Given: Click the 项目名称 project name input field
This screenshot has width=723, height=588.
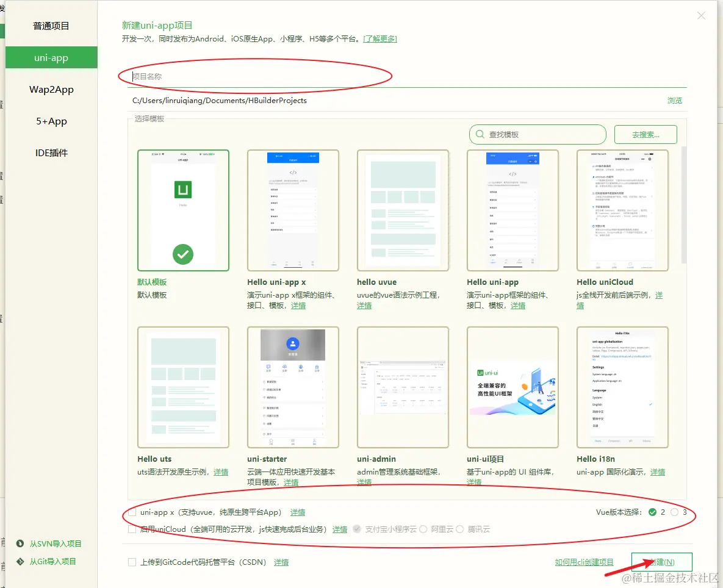Looking at the screenshot, I should (407, 76).
